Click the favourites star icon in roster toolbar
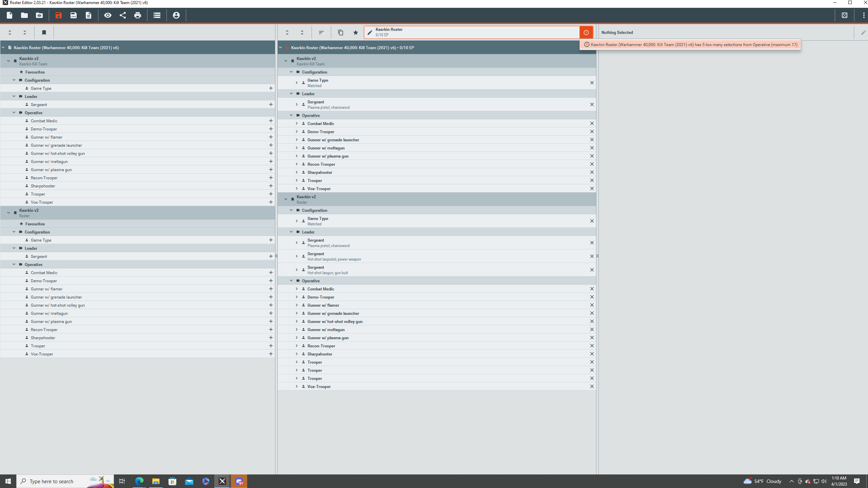This screenshot has width=868, height=488. click(x=356, y=33)
